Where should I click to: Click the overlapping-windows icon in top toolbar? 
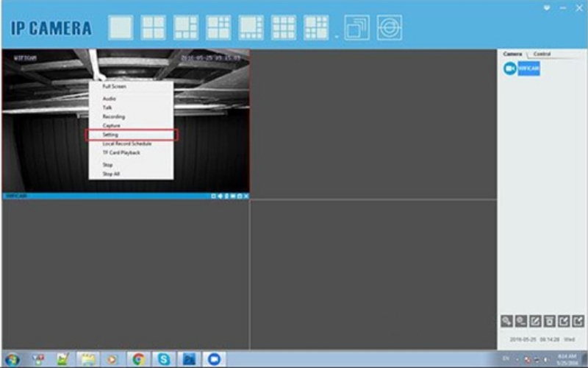(x=356, y=27)
